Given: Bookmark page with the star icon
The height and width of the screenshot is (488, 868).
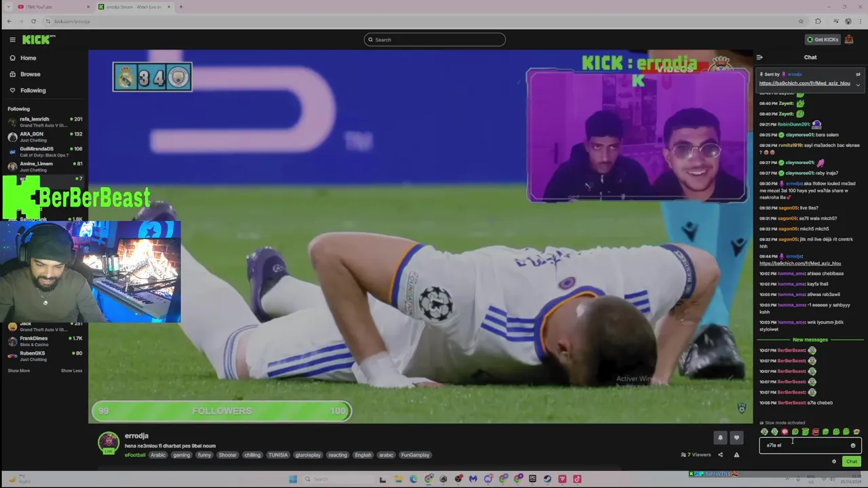Looking at the screenshot, I should 802,21.
